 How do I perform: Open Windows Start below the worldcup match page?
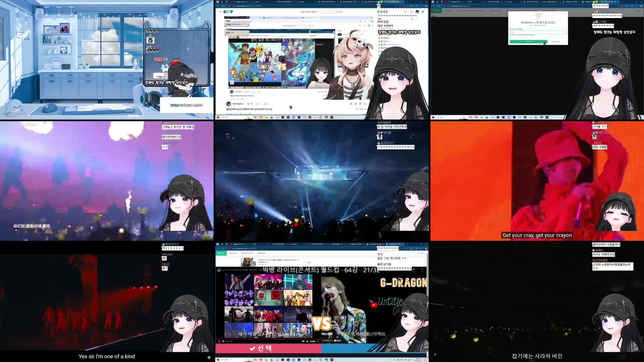point(218,360)
